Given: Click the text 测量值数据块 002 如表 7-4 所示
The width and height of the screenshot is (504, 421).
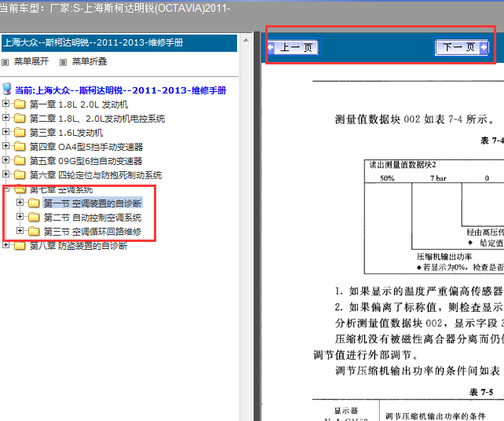Looking at the screenshot, I should (415, 119).
